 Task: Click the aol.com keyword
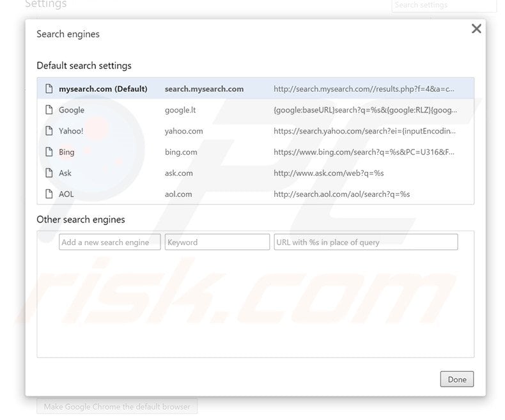178,194
